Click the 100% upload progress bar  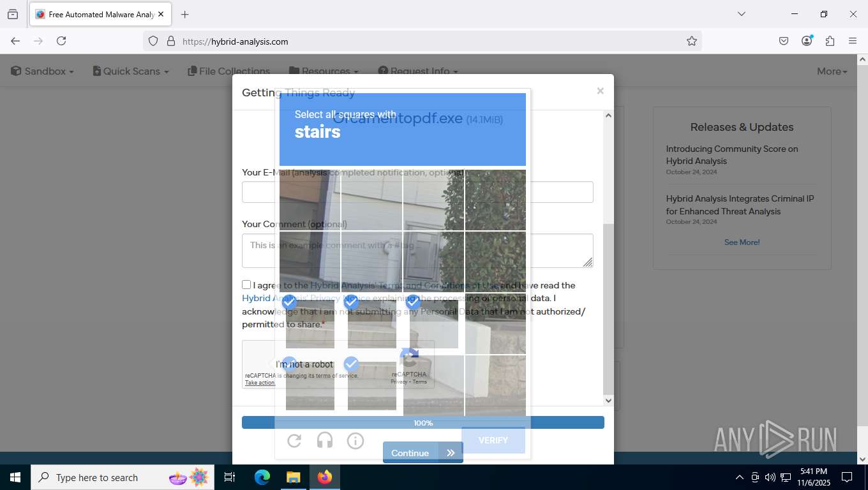423,422
